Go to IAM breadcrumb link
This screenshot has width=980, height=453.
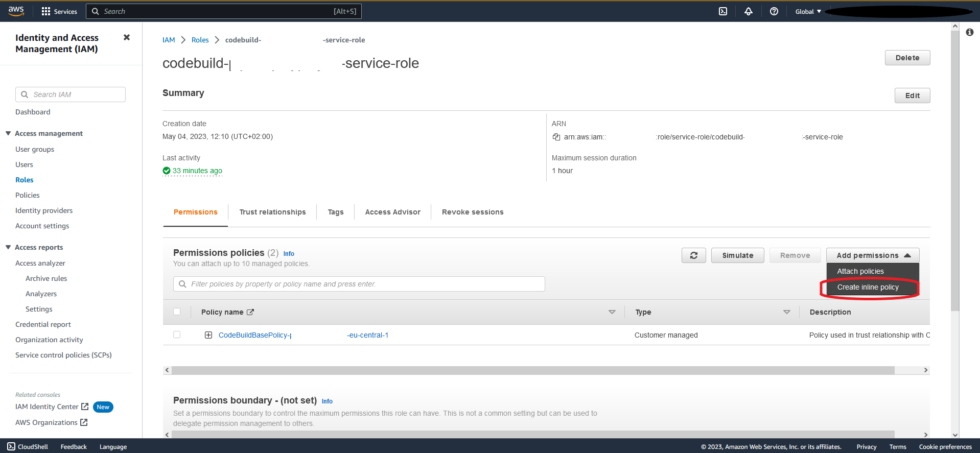coord(169,40)
